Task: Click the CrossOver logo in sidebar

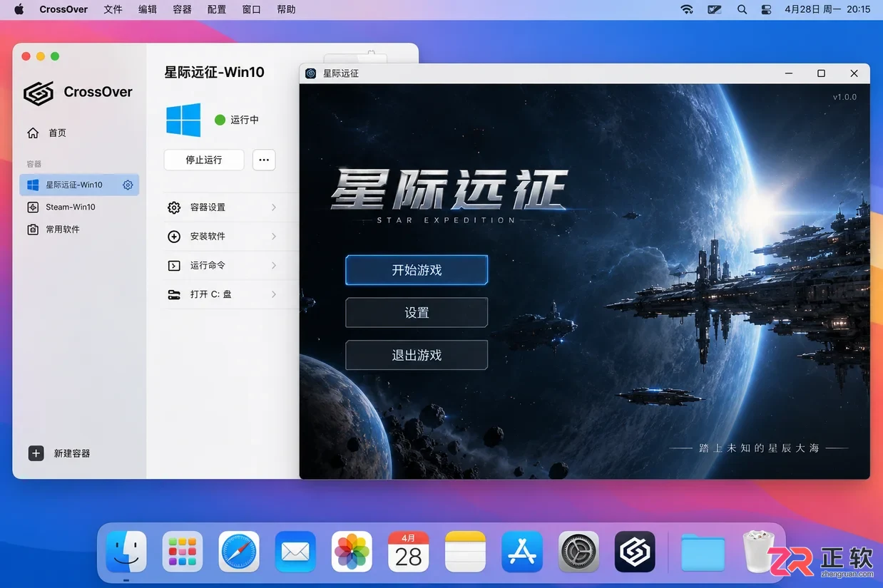Action: pos(39,93)
